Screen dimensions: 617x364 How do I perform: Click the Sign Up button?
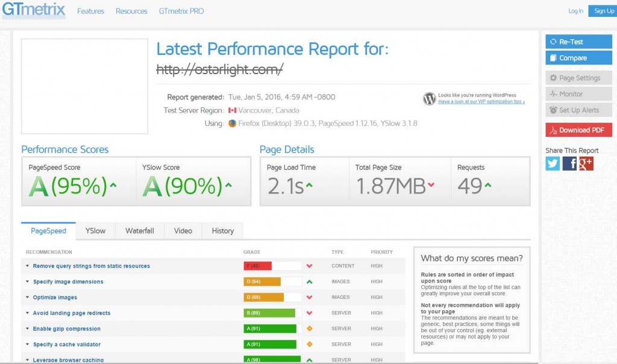603,11
